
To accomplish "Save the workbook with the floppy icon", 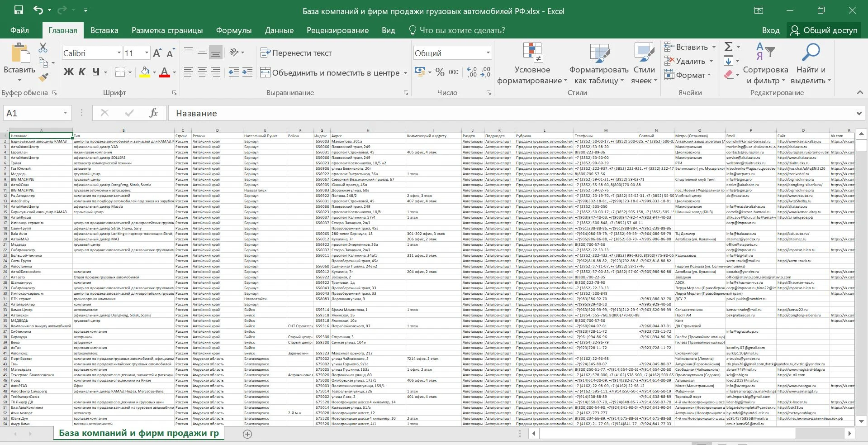I will pyautogui.click(x=19, y=10).
